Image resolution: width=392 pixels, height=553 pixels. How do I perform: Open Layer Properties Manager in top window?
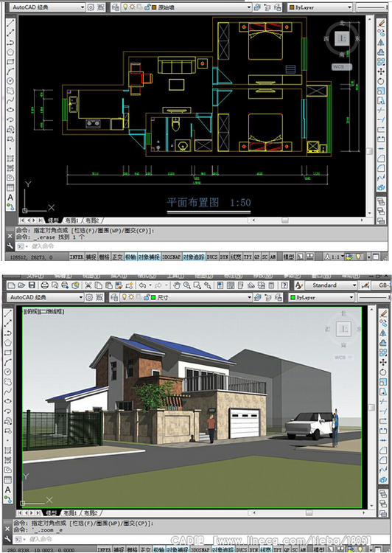point(114,7)
